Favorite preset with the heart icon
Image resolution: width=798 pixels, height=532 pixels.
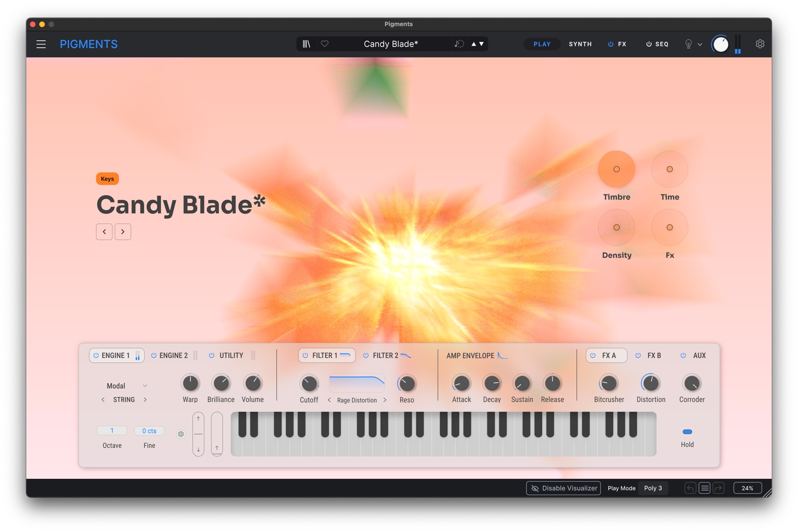click(x=325, y=44)
